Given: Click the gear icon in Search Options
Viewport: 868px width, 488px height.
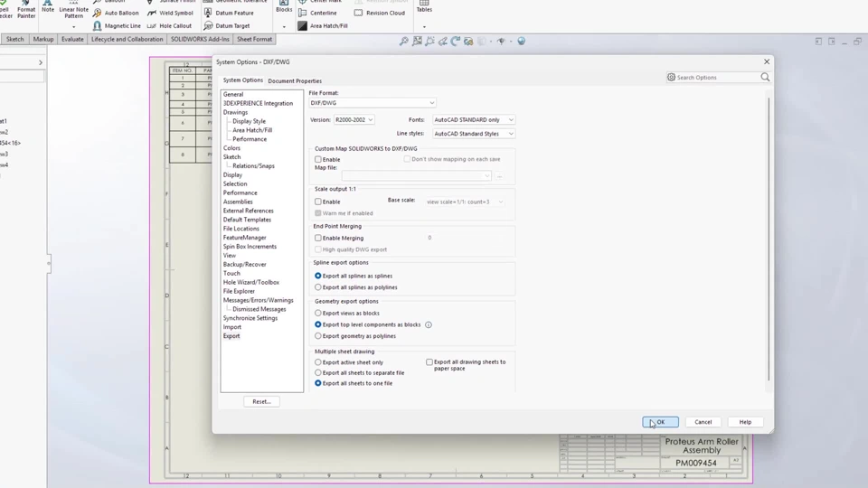Looking at the screenshot, I should 671,78.
